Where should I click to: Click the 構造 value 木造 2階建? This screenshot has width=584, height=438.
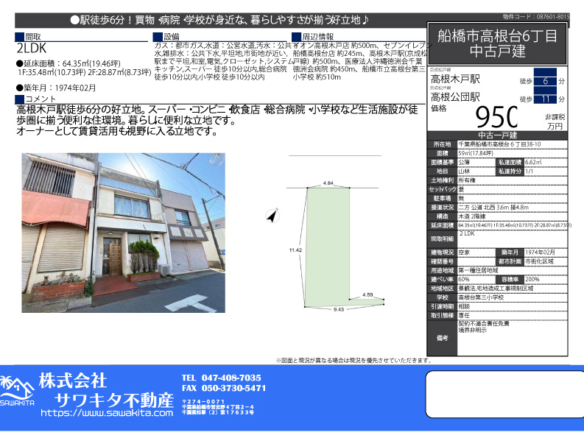(472, 216)
